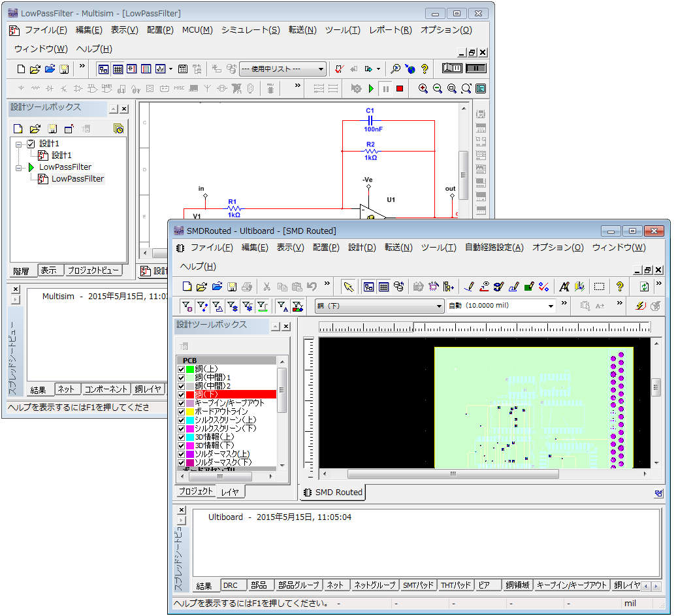Click Ultiboard undo icon
The height and width of the screenshot is (616, 676).
[x=312, y=287]
